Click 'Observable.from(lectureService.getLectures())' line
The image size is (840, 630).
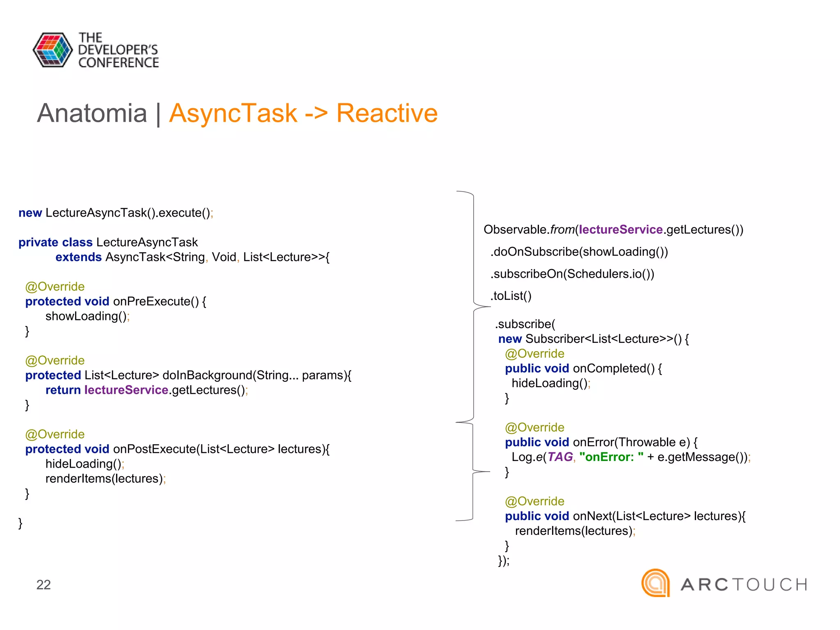pyautogui.click(x=614, y=230)
